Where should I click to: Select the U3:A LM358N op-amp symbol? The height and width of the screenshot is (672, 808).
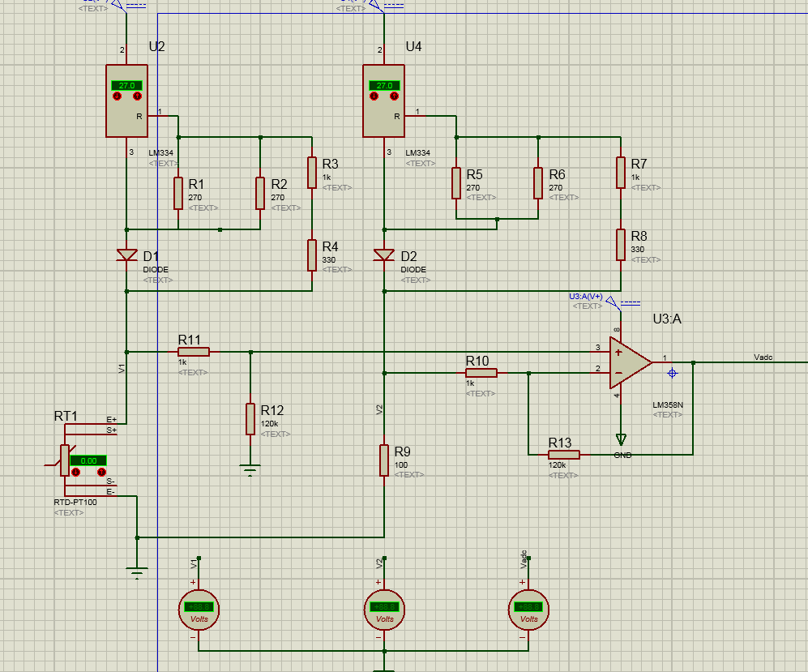point(631,362)
